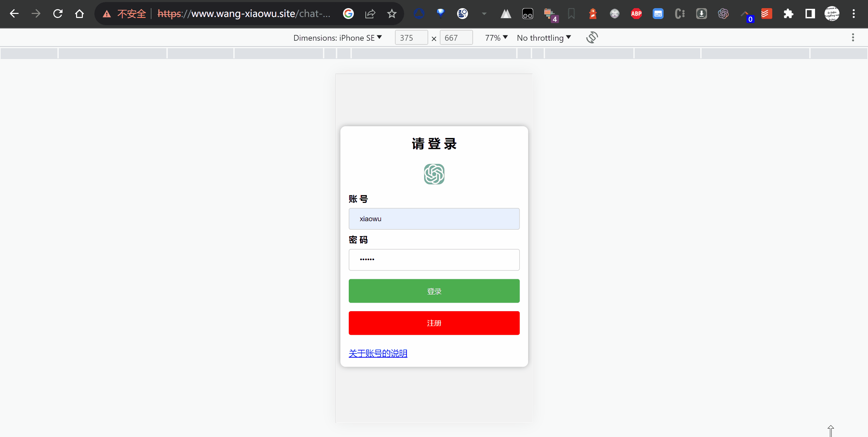The image size is (868, 437).
Task: Bookmark this page with star icon
Action: [392, 14]
